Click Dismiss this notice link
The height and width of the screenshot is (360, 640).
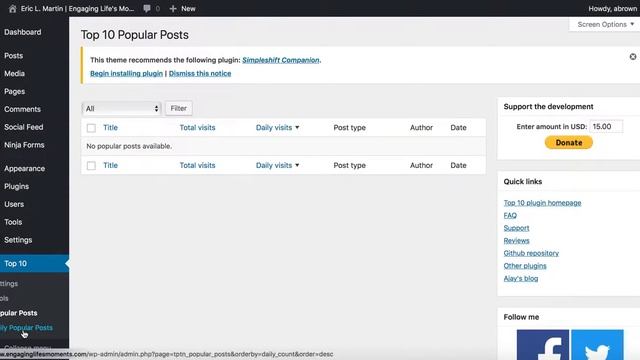click(200, 73)
